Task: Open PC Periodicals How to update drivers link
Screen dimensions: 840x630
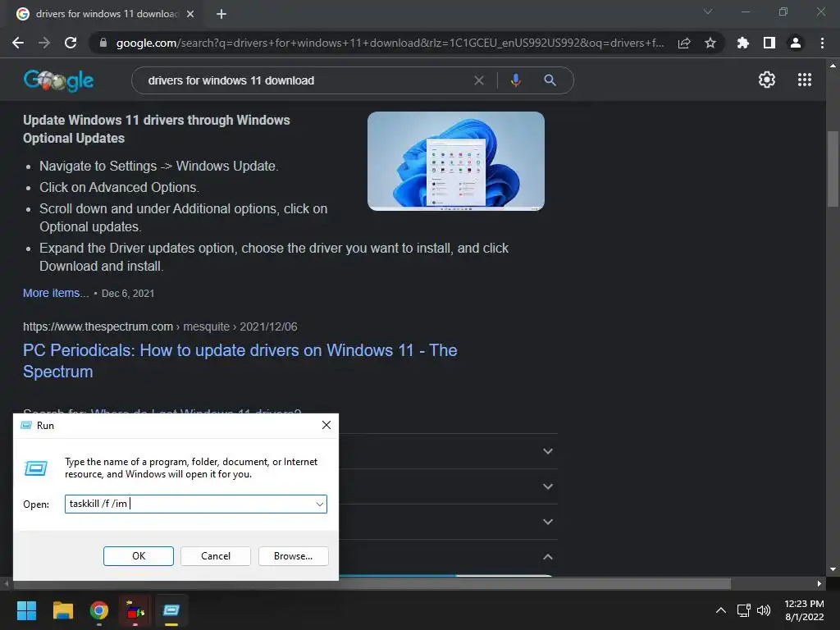Action: 240,361
